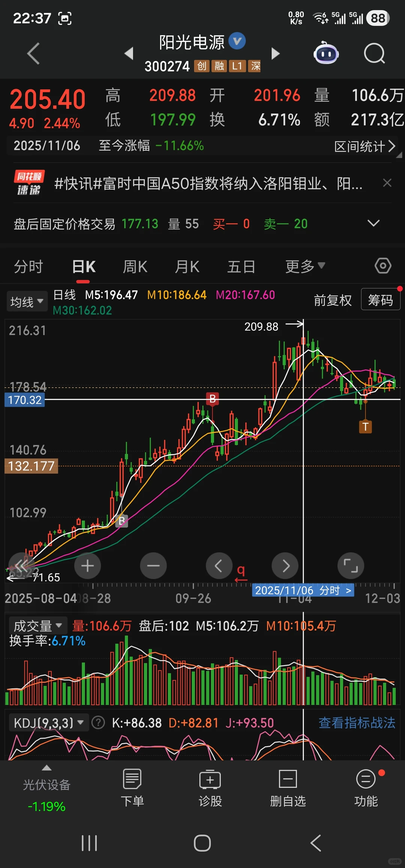Switch to previous stock with left triangle
The image size is (405, 868).
[x=129, y=53]
